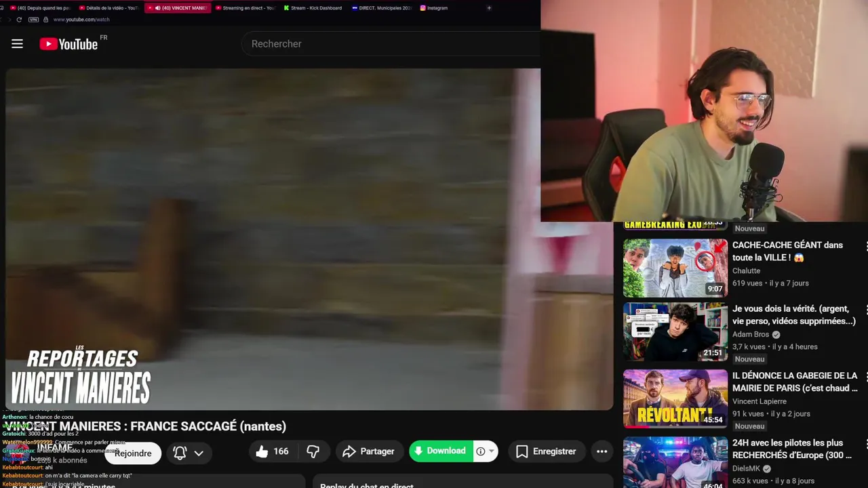Click the "Les Reportages Vincent Manieres" video watermark
The width and height of the screenshot is (868, 488).
[81, 375]
